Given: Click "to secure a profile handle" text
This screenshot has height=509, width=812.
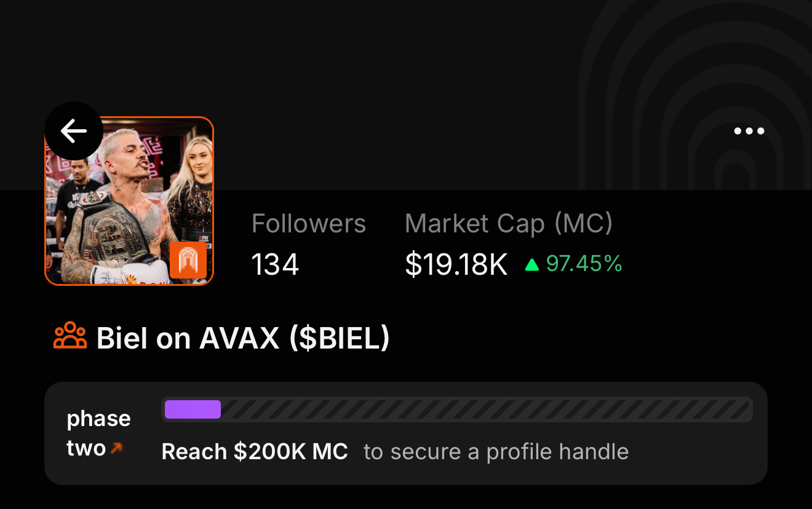Looking at the screenshot, I should pyautogui.click(x=496, y=452).
